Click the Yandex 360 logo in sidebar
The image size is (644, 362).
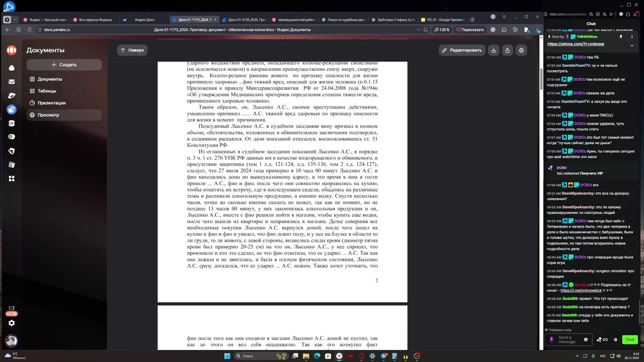point(11,50)
